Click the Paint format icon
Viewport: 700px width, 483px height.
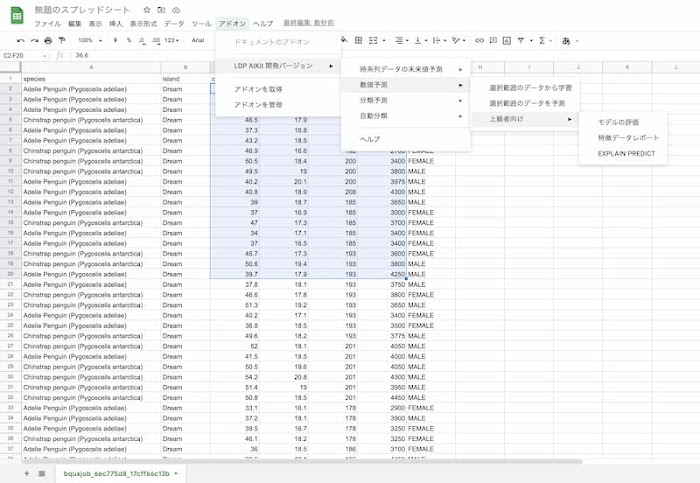click(x=62, y=41)
